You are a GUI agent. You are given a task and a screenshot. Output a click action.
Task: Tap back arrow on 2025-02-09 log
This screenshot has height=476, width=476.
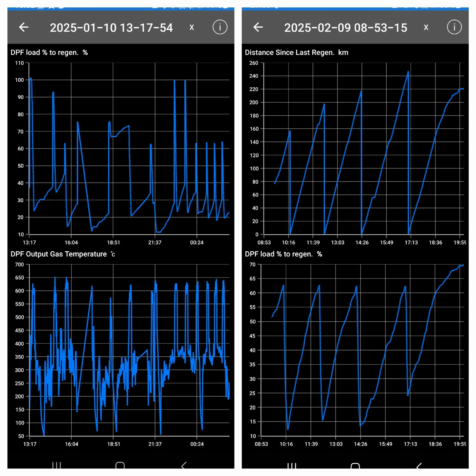[x=258, y=27]
